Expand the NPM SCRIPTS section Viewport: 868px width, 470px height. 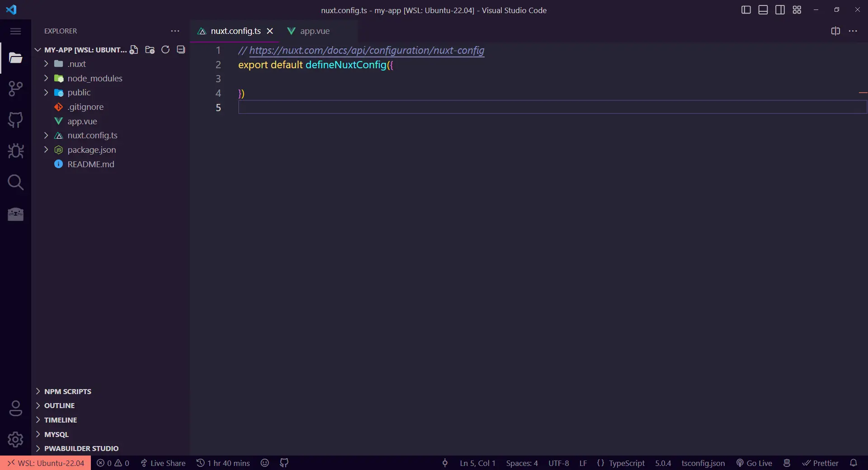click(67, 391)
